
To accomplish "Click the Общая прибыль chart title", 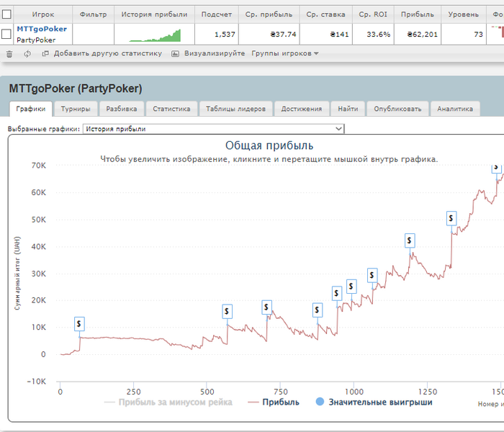I will (269, 145).
